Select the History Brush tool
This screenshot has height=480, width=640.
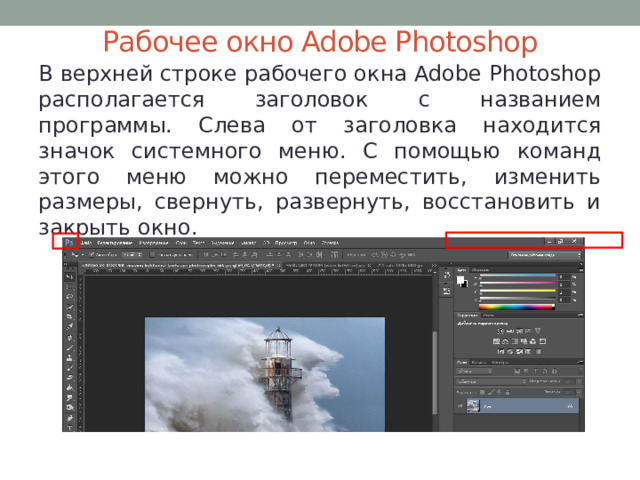(x=70, y=368)
